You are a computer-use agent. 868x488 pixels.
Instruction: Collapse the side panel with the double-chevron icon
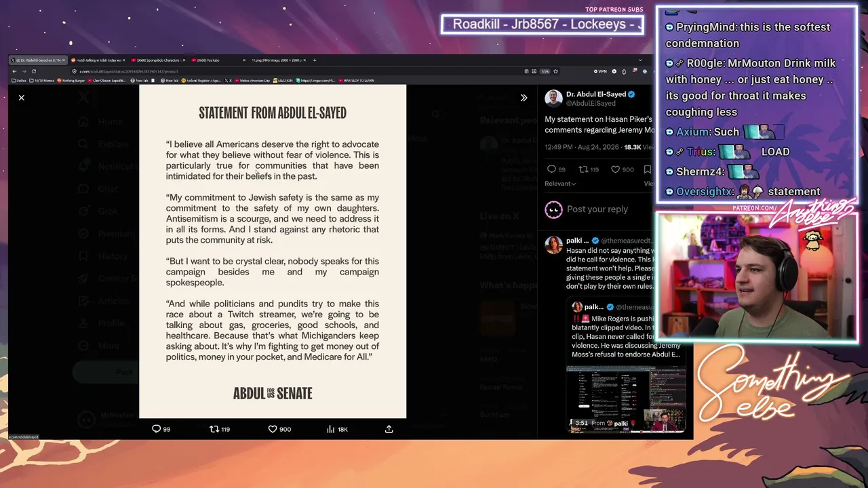(x=524, y=98)
